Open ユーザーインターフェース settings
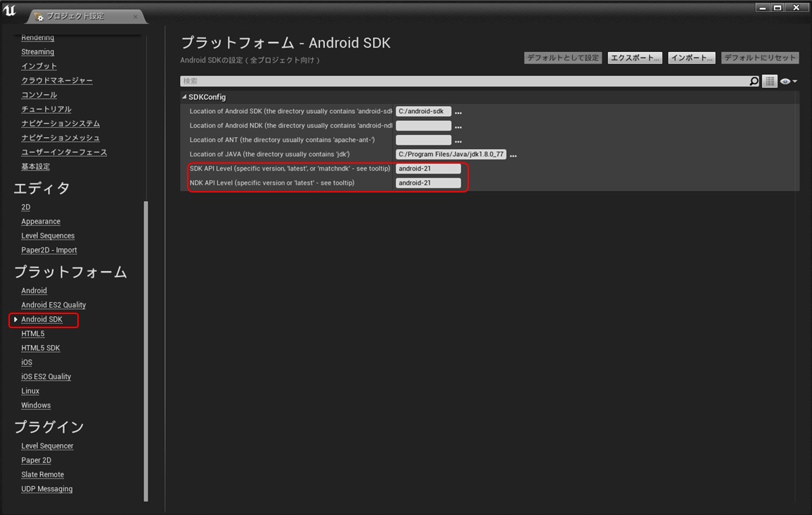812x515 pixels. [64, 152]
